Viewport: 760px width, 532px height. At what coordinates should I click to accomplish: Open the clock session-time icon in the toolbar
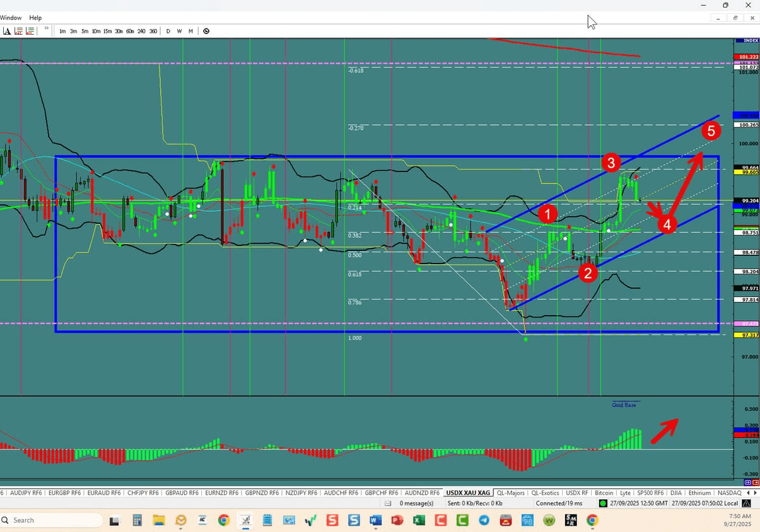click(206, 30)
